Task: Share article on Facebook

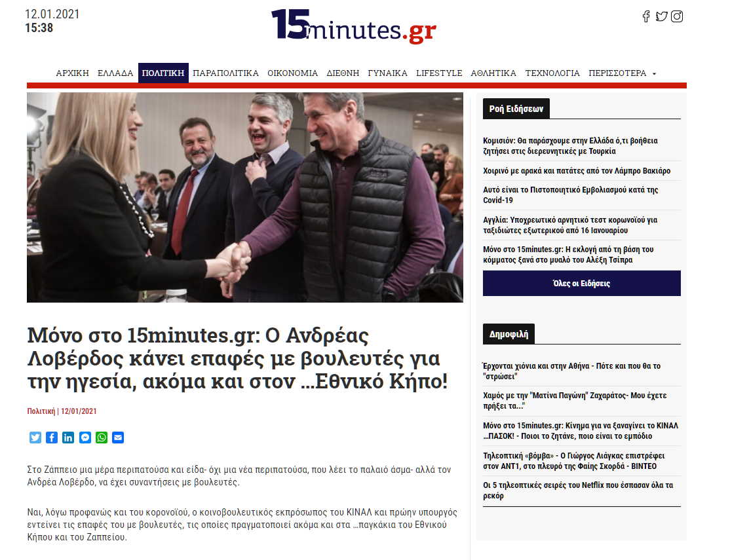Action: point(52,438)
